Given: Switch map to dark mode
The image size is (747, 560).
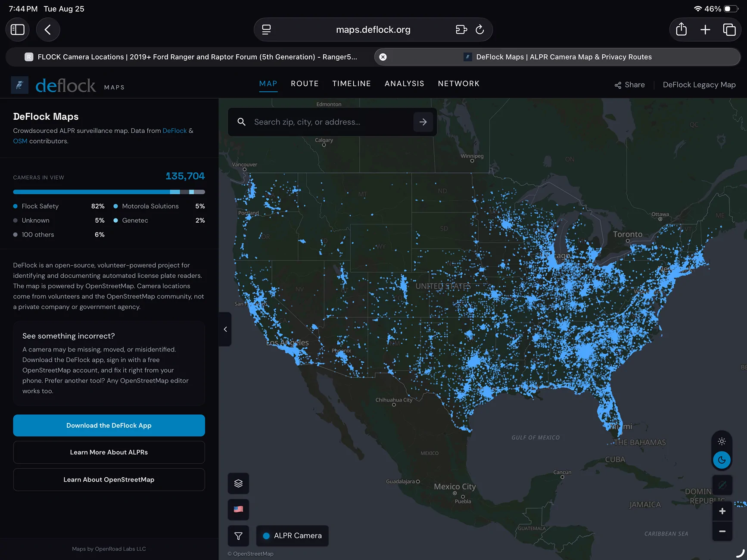Looking at the screenshot, I should [x=722, y=460].
